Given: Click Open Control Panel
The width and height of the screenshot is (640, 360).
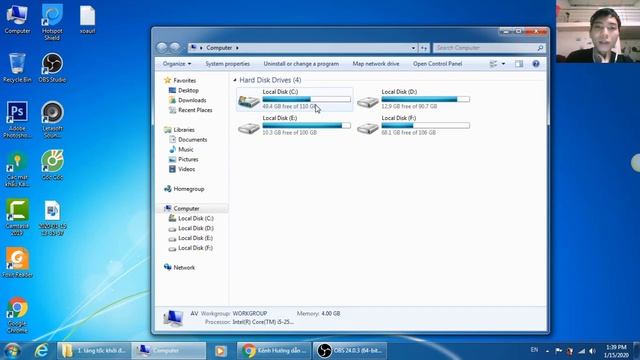Looking at the screenshot, I should coord(437,64).
